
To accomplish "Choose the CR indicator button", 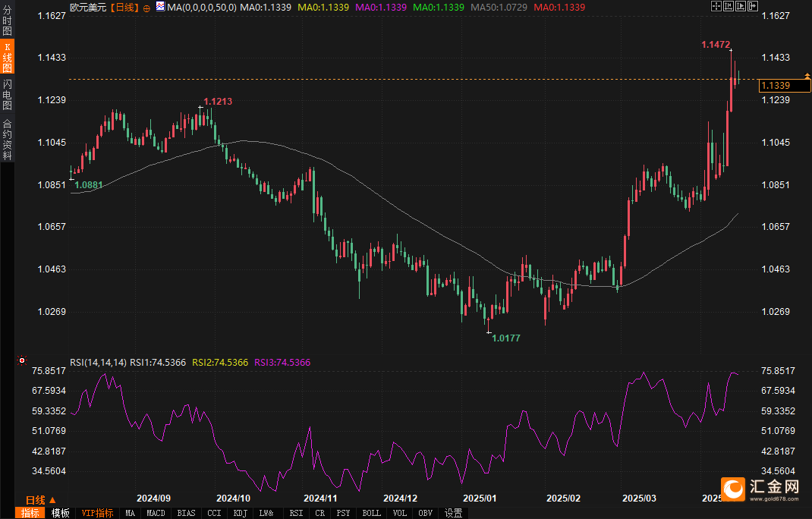I will tap(320, 513).
